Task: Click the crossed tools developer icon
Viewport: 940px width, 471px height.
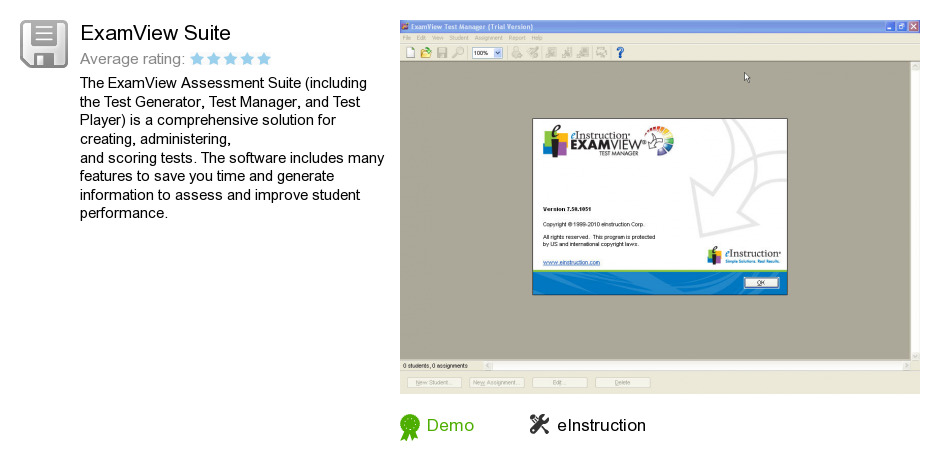Action: pyautogui.click(x=539, y=424)
